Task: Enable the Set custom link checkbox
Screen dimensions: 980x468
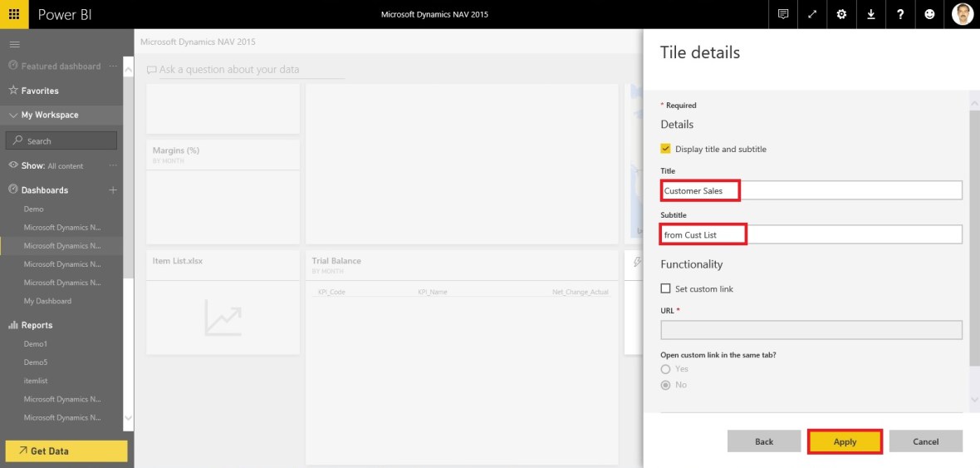Action: (x=665, y=288)
